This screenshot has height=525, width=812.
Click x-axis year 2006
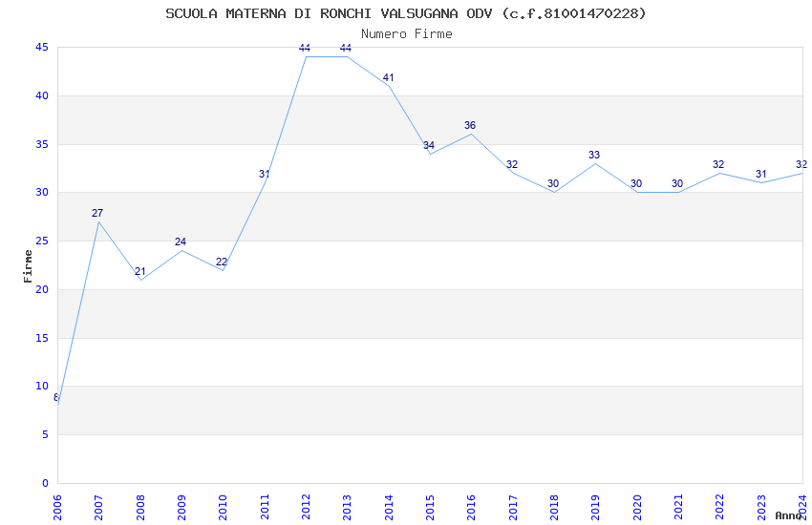pyautogui.click(x=57, y=508)
